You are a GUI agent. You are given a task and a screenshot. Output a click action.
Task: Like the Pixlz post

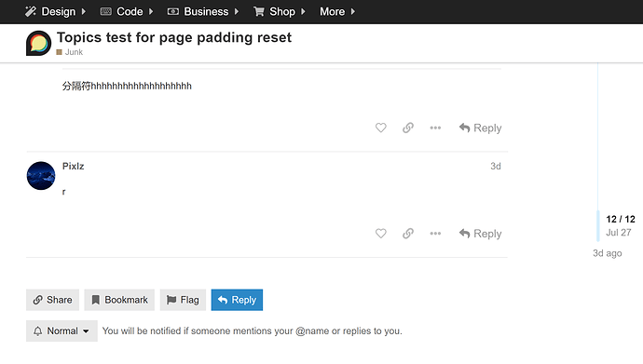coord(381,234)
